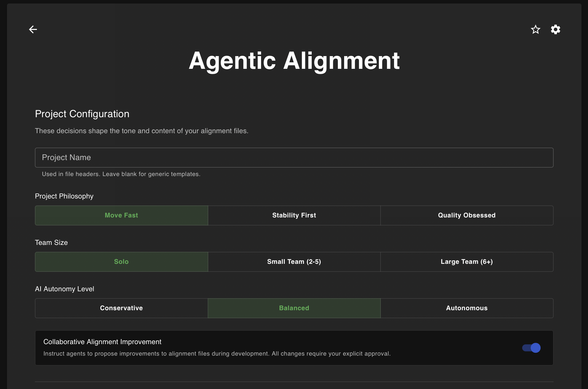Viewport: 588px width, 389px height.
Task: Select Solo team size
Action: tap(121, 262)
